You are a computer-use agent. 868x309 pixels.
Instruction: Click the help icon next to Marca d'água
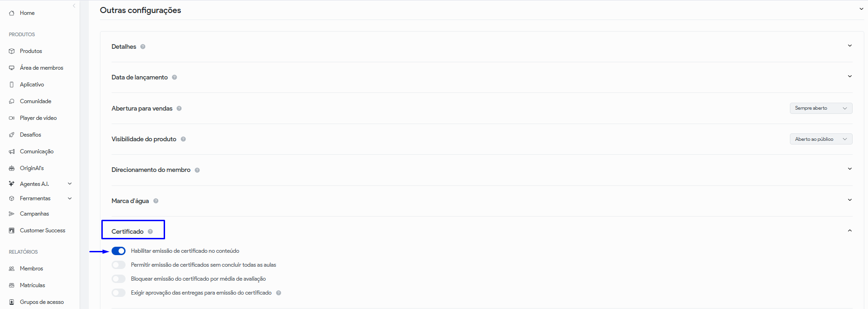(156, 201)
